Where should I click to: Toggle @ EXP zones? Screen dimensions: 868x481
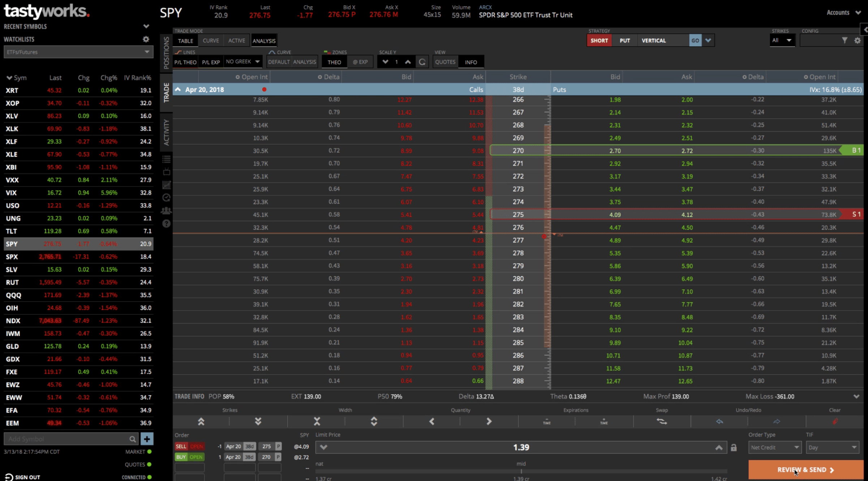tap(360, 62)
